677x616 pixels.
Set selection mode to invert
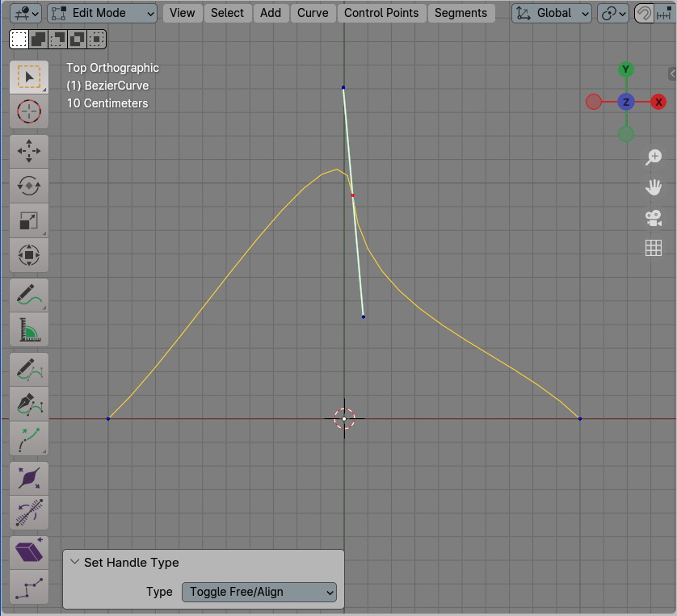tap(78, 40)
